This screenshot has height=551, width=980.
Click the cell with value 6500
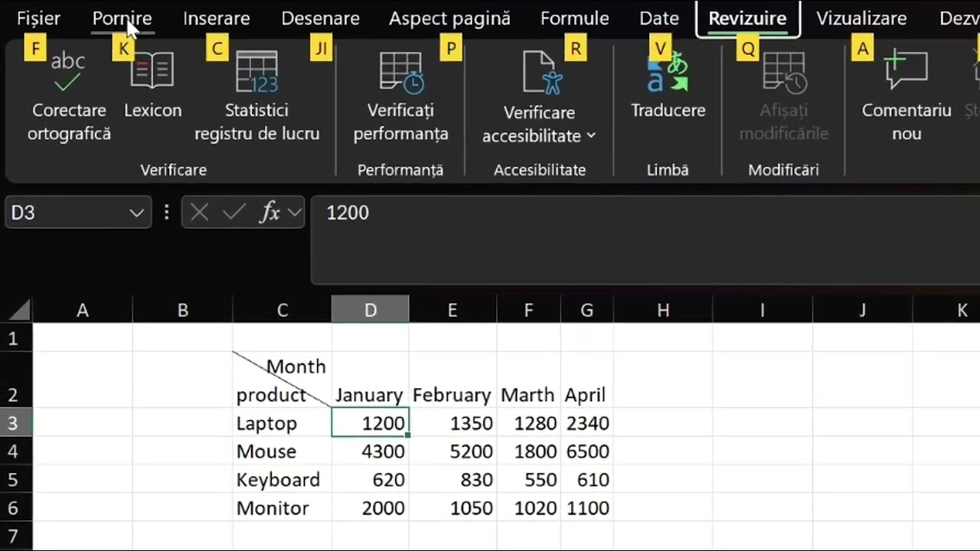tap(587, 452)
